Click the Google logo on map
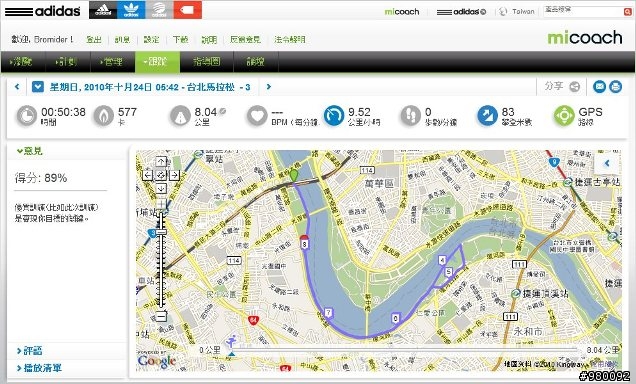Screen dimensions: 636x384 click(157, 361)
